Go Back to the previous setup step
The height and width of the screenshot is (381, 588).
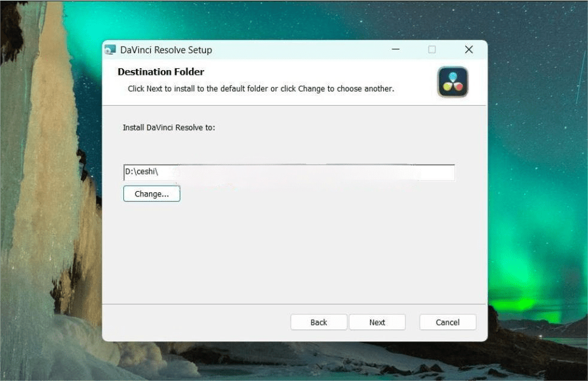tap(319, 322)
